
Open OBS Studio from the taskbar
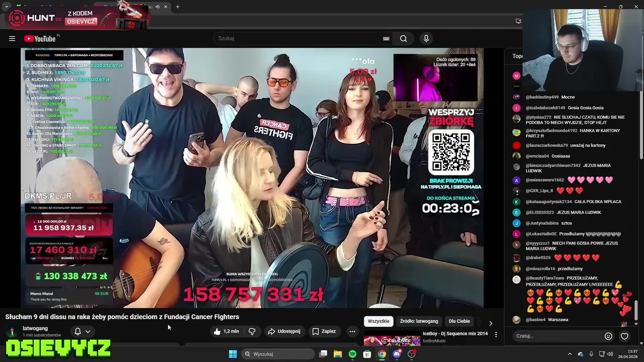point(412,354)
